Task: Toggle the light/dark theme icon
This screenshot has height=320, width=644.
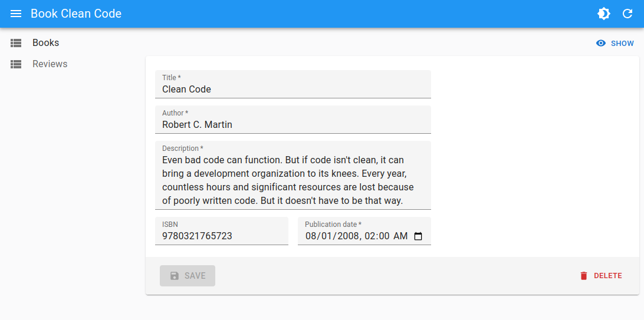Action: tap(603, 14)
